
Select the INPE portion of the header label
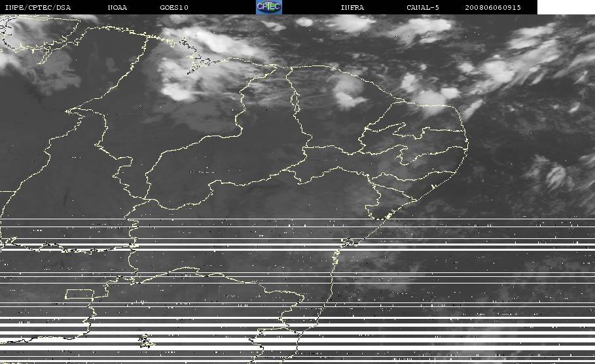pyautogui.click(x=14, y=7)
